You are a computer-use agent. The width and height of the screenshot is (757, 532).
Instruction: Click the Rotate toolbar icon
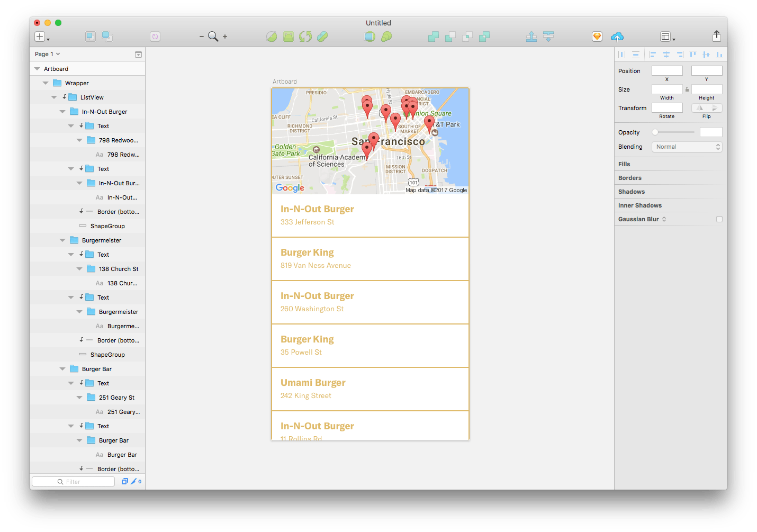tap(305, 37)
